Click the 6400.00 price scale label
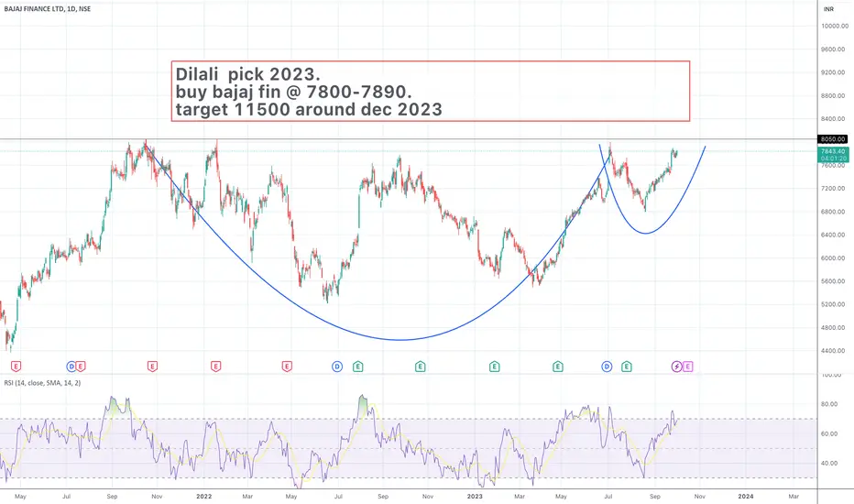The height and width of the screenshot is (504, 854). tap(833, 235)
